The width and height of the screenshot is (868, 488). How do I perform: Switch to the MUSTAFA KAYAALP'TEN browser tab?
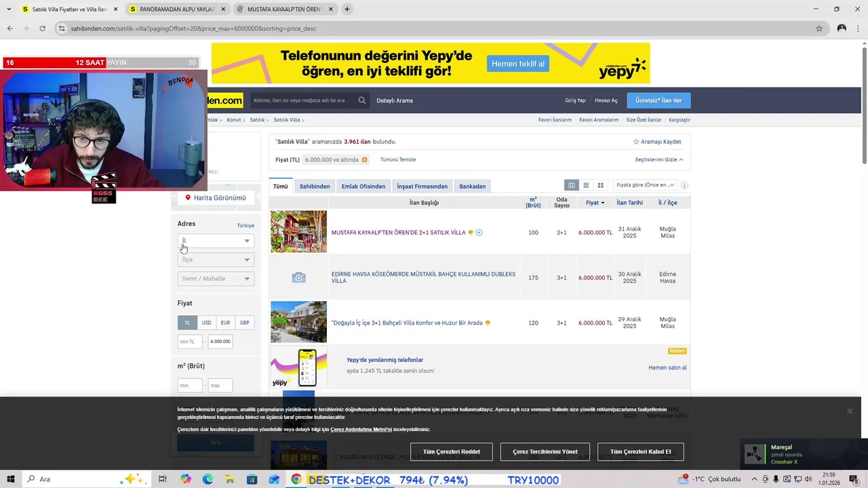[283, 9]
